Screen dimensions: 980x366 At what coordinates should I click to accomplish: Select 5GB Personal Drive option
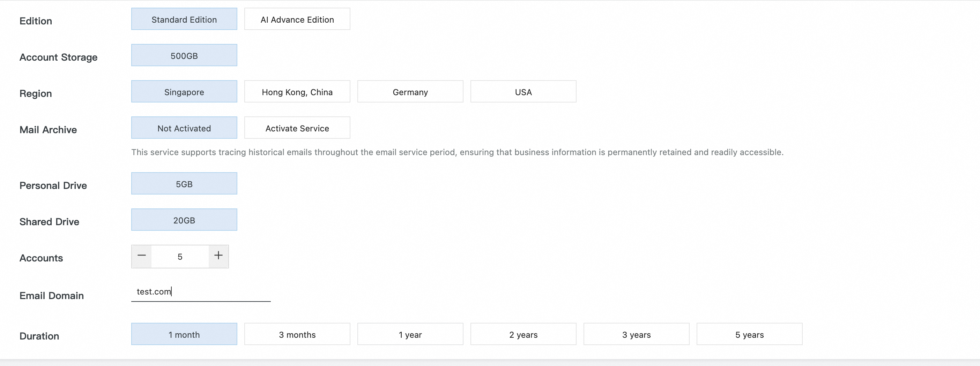184,184
